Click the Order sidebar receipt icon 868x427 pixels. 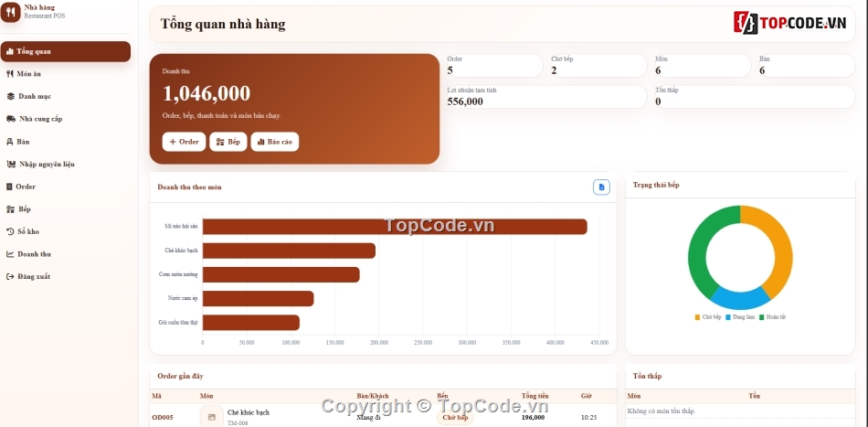coord(9,187)
